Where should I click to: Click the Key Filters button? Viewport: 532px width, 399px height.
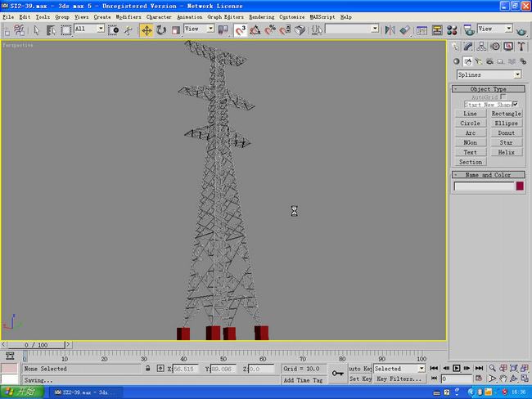(399, 379)
